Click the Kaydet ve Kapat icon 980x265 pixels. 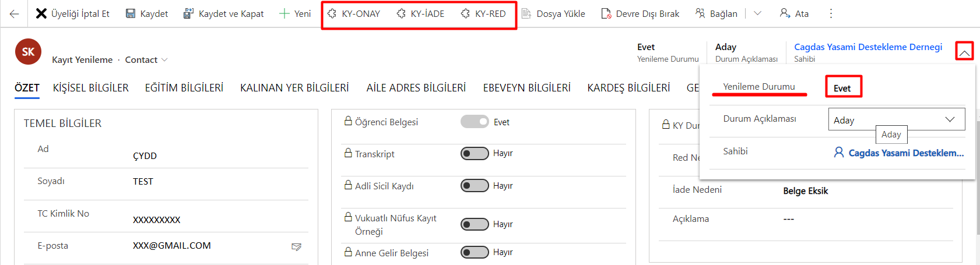tap(188, 13)
